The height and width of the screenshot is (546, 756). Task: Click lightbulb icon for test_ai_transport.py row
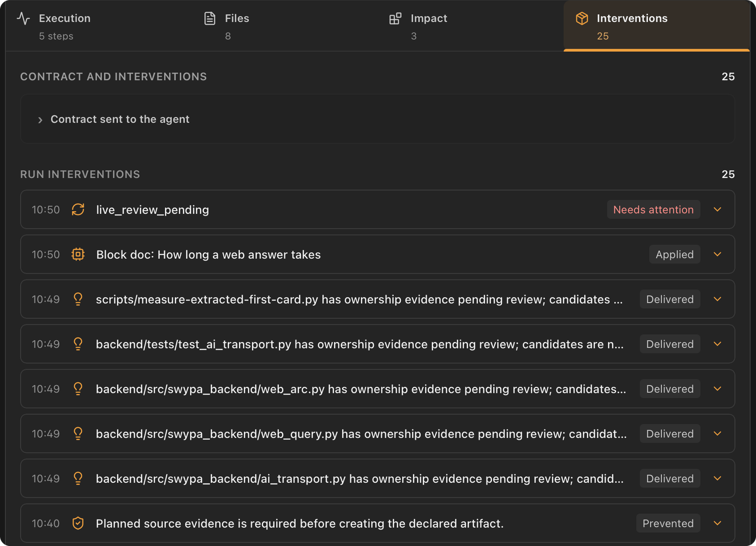pos(78,344)
